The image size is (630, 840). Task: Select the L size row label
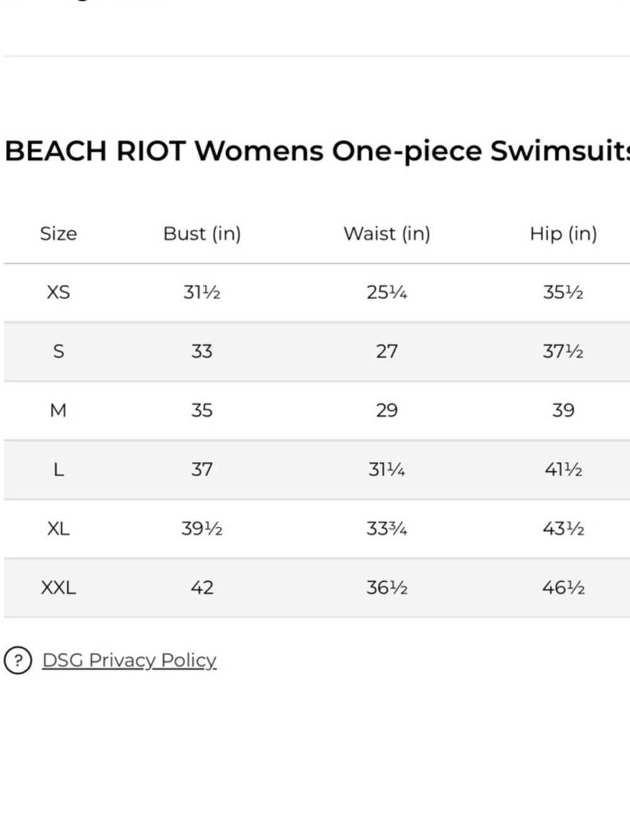(59, 469)
